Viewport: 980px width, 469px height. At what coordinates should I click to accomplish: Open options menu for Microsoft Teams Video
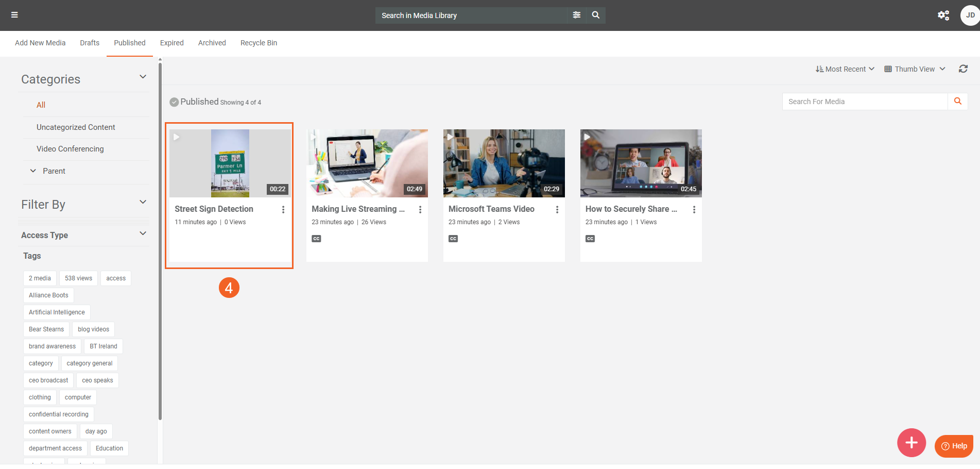[x=557, y=210]
